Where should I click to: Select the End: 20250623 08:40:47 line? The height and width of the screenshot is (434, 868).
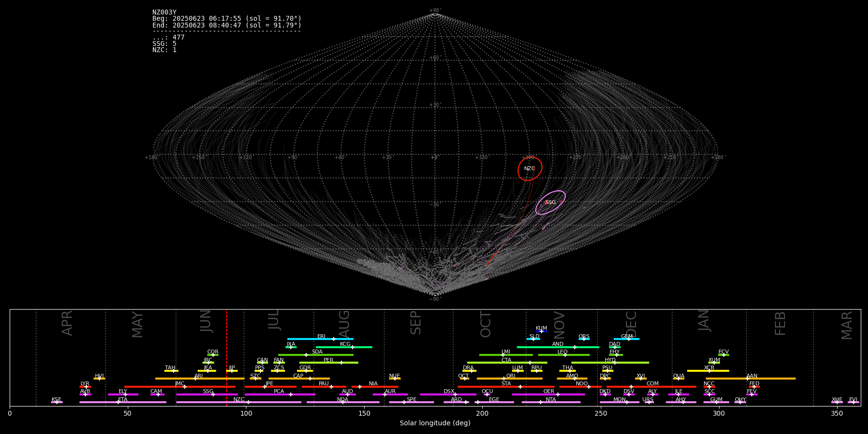pyautogui.click(x=227, y=25)
